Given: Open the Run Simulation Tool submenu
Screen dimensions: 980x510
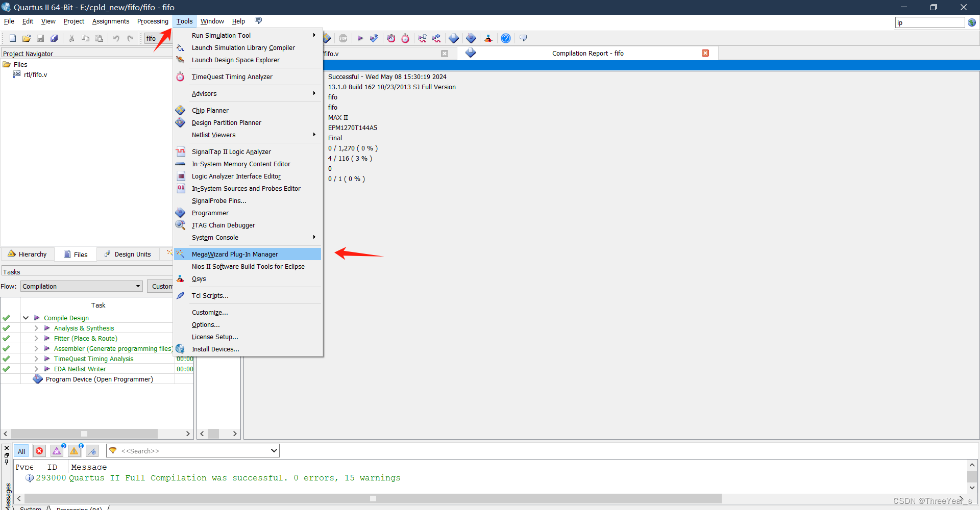Looking at the screenshot, I should click(x=248, y=35).
